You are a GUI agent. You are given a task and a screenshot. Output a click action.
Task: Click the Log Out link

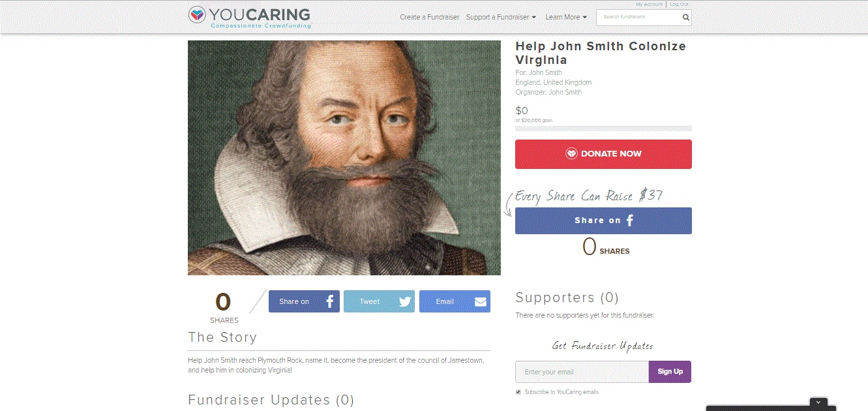pos(679,4)
